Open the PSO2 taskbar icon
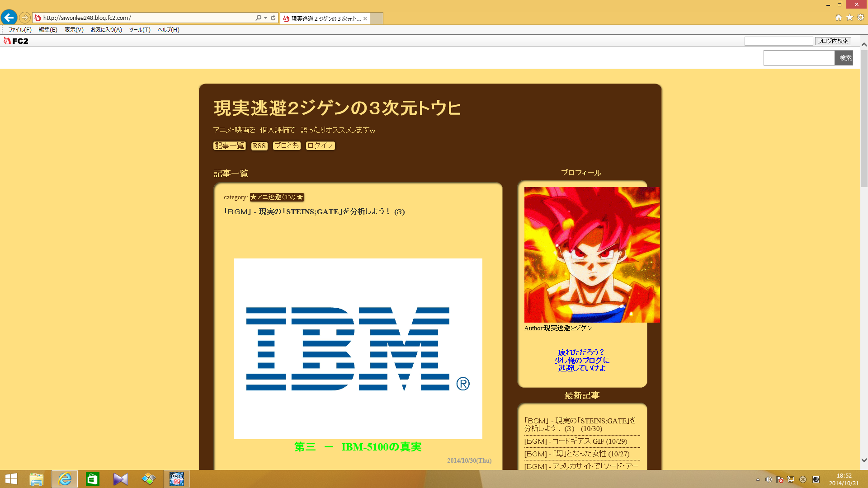This screenshot has width=868, height=488. [177, 479]
